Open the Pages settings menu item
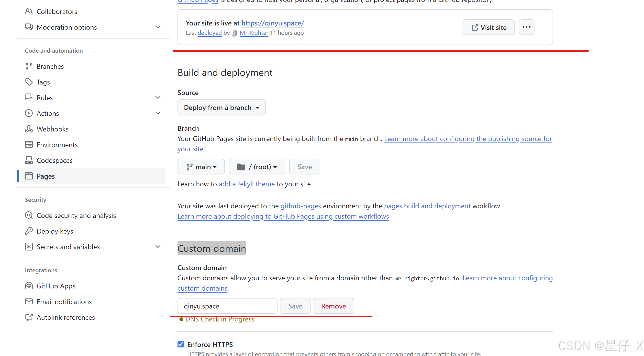Viewport: 644px width, 356px height. coord(46,176)
